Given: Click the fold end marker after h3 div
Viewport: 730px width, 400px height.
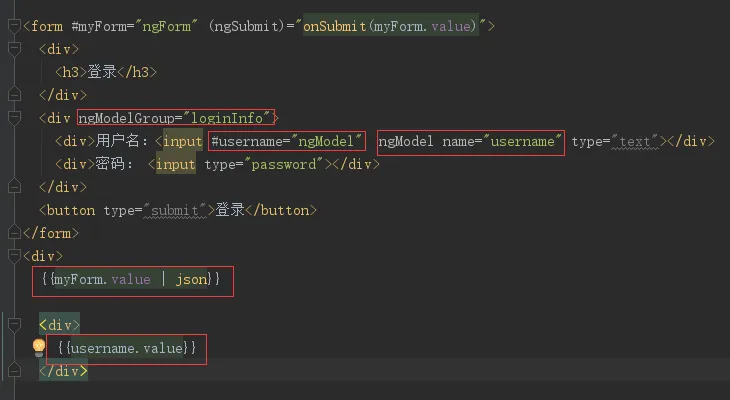Looking at the screenshot, I should pyautogui.click(x=14, y=95).
